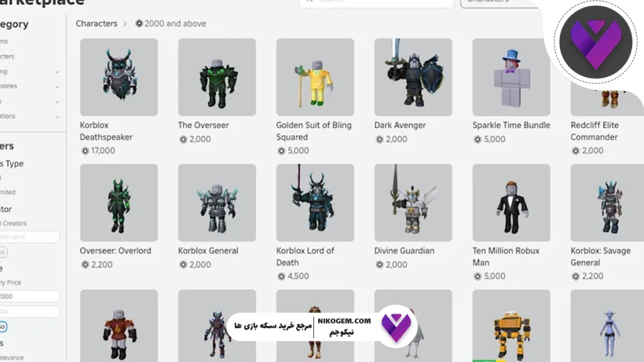Screen dimensions: 644x362
Task: Expand chevron beside truncated 'sories' category
Action: (x=57, y=87)
